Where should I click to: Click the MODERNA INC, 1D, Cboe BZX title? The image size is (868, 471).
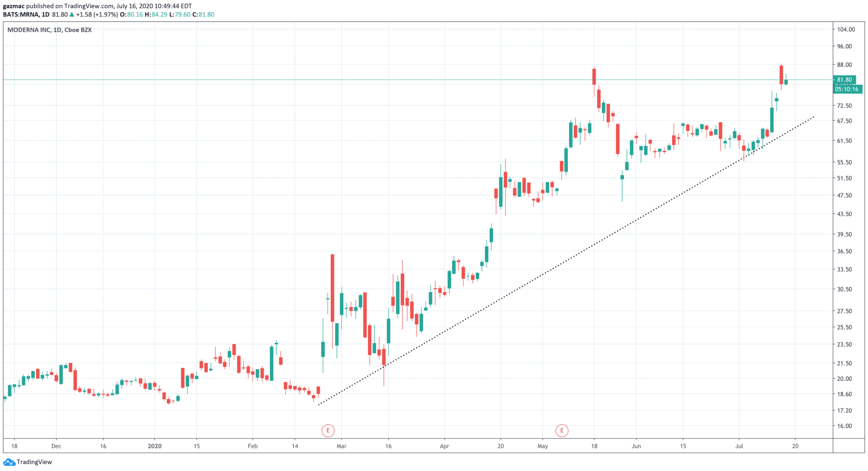click(50, 30)
